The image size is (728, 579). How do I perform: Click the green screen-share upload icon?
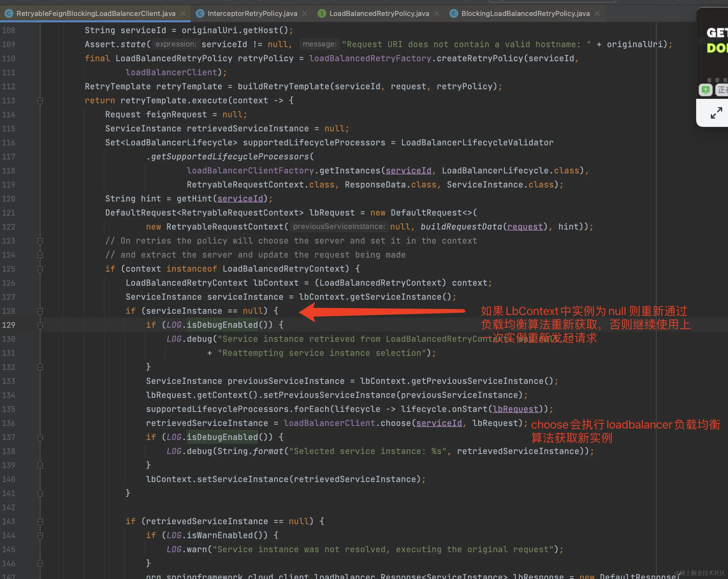pyautogui.click(x=705, y=90)
